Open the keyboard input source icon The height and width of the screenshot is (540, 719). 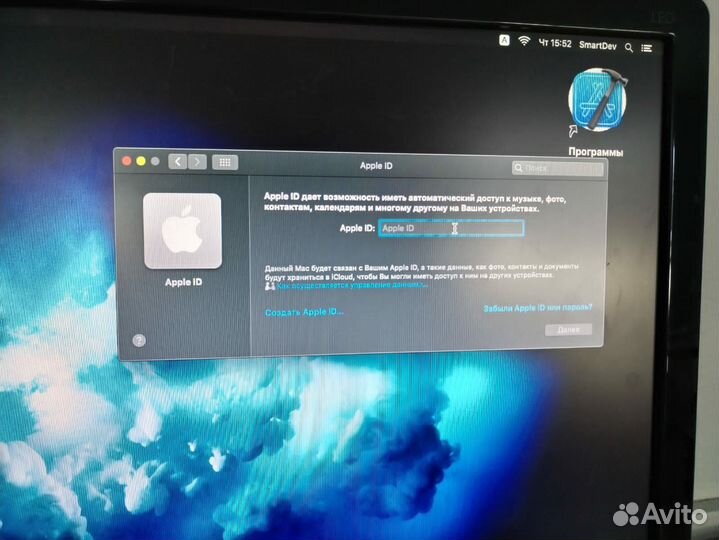504,40
